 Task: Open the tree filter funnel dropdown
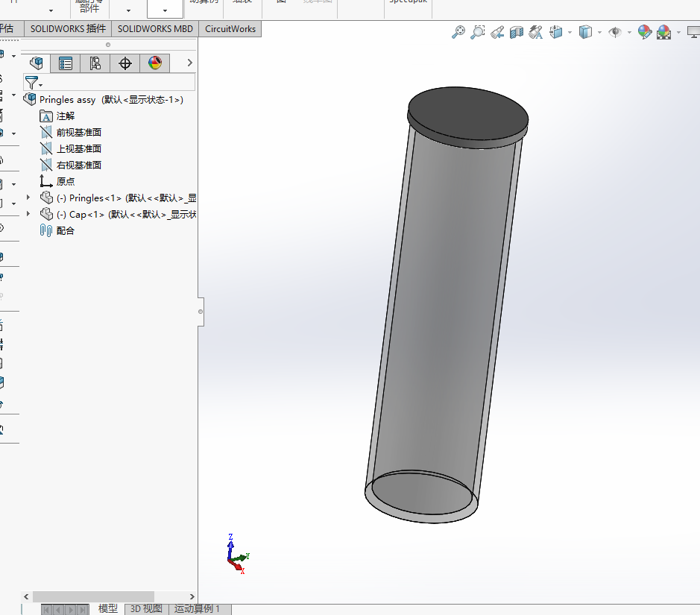click(34, 83)
